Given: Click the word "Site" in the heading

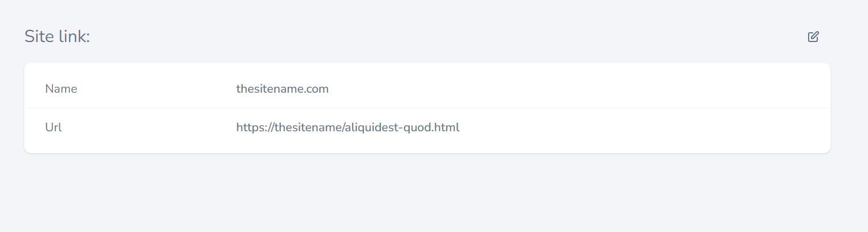Looking at the screenshot, I should [x=38, y=37].
